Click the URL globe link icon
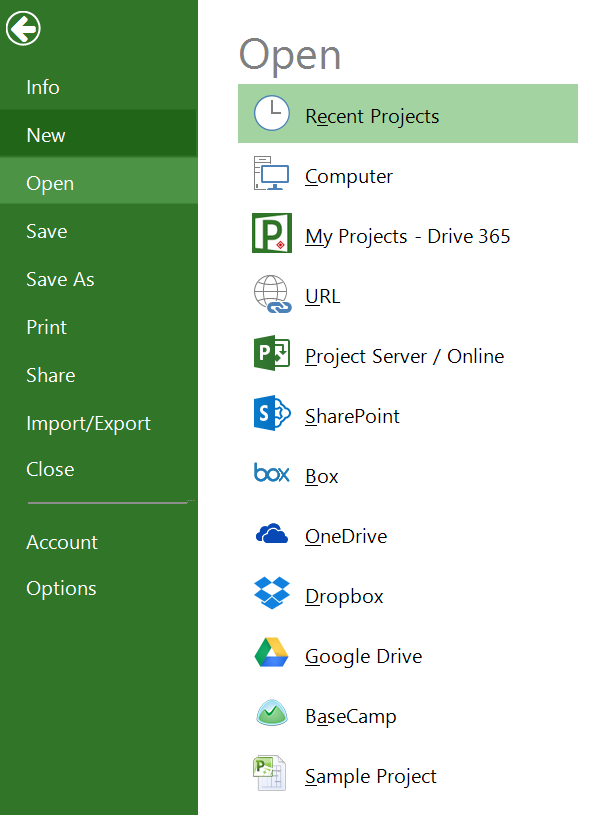This screenshot has width=595, height=815. [272, 294]
